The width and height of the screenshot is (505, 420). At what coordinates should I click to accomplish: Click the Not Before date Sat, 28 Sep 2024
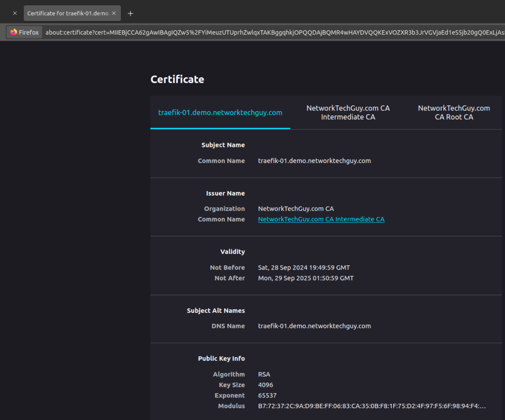click(304, 268)
